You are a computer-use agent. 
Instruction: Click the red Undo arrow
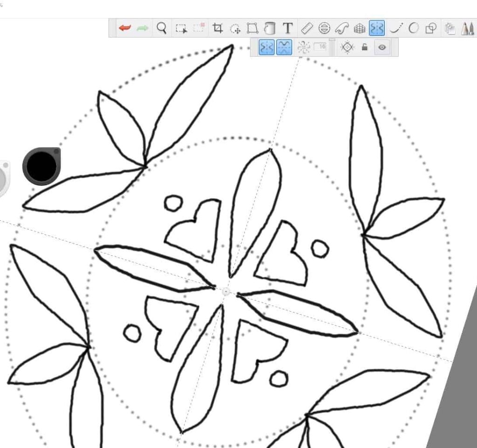tap(125, 28)
